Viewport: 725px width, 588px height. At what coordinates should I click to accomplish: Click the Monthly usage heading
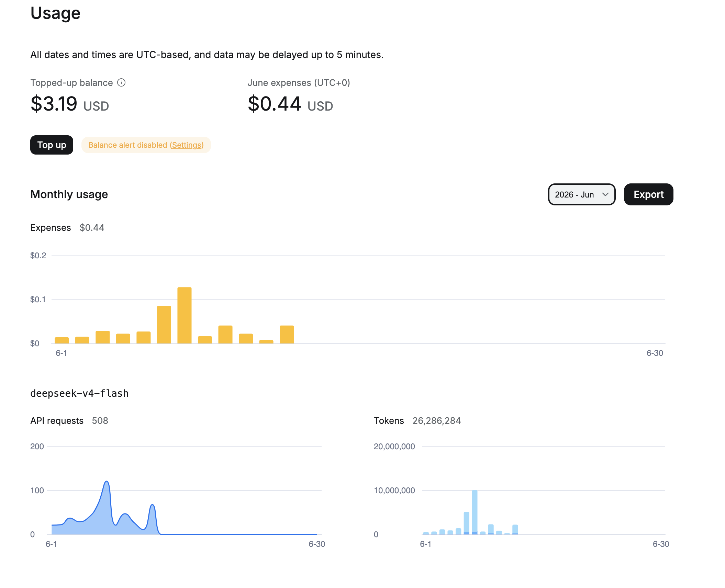(69, 194)
